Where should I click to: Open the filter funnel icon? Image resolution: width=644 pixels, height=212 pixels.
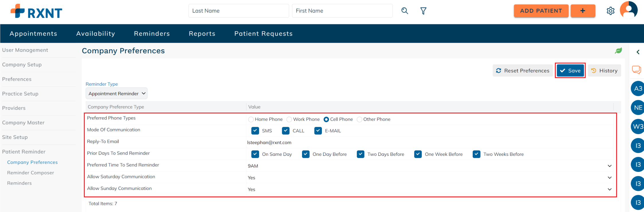423,11
